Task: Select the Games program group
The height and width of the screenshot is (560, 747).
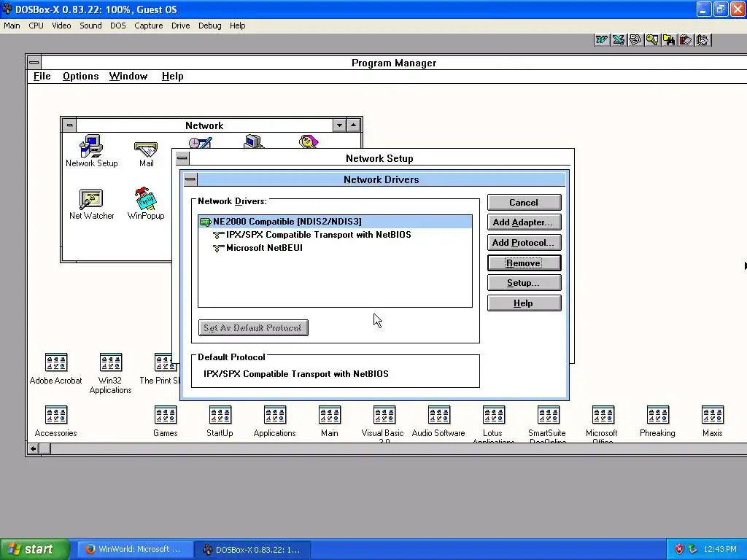Action: pyautogui.click(x=166, y=421)
